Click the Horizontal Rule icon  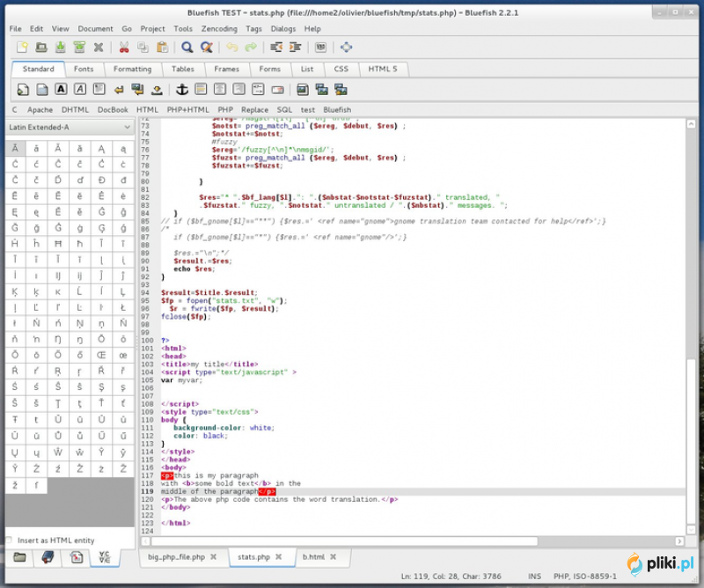coord(201,90)
